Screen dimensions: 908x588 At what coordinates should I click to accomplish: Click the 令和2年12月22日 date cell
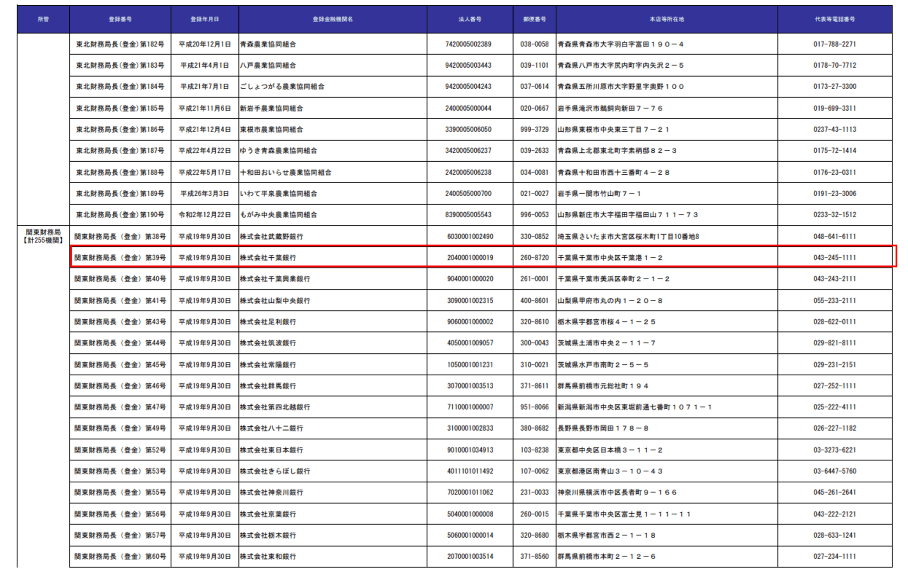click(205, 215)
